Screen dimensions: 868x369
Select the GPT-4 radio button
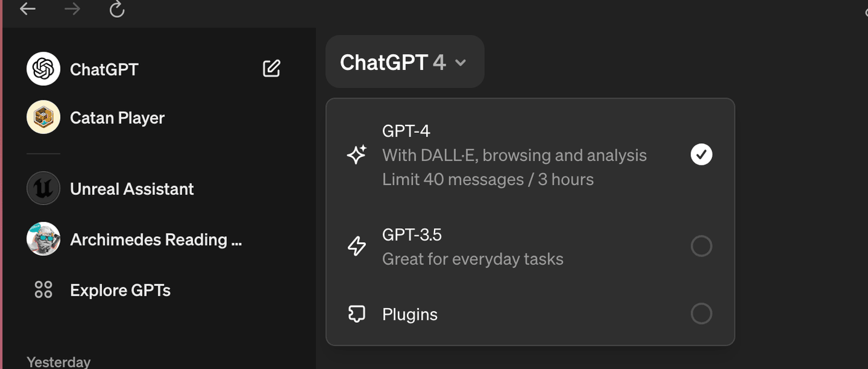point(701,154)
